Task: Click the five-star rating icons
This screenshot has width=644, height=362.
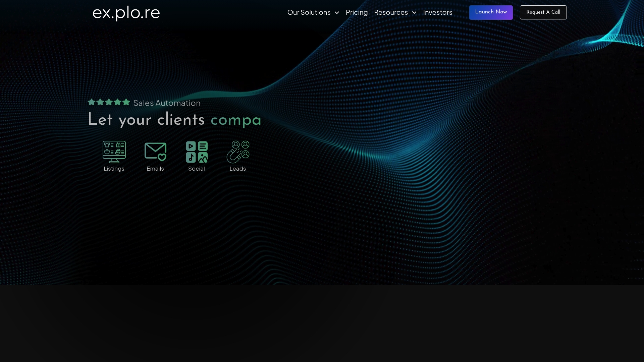Action: click(109, 102)
